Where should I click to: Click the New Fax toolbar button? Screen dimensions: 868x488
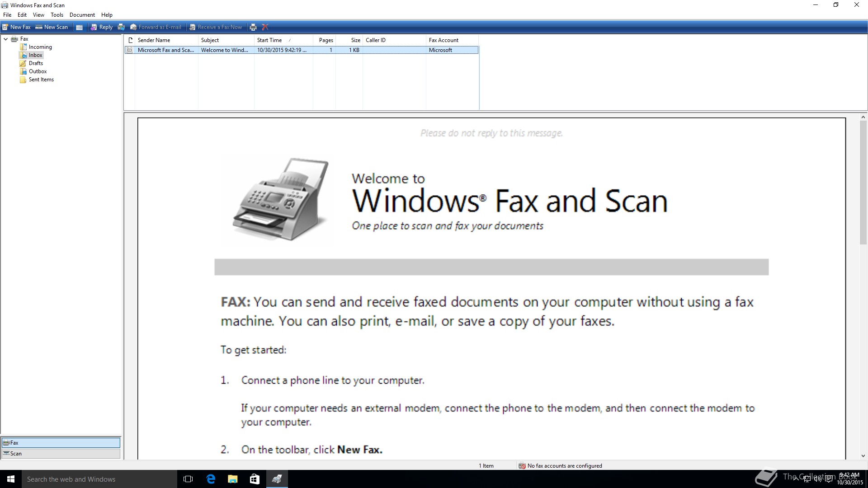[16, 27]
